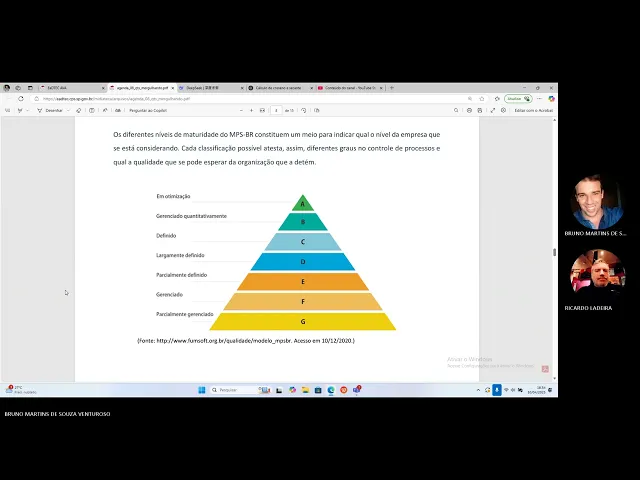The image size is (640, 480).
Task: Open the tab actions menu icon
Action: click(30, 88)
